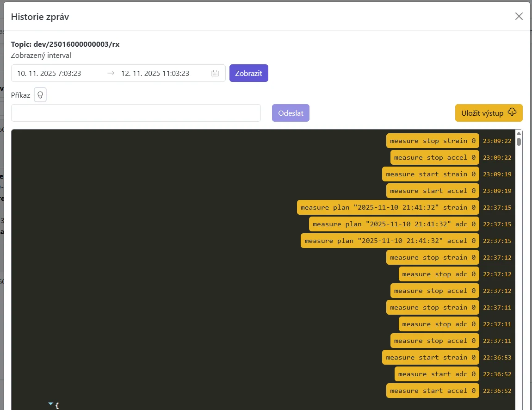Click the measure plan adc 0 message bubble

click(394, 224)
